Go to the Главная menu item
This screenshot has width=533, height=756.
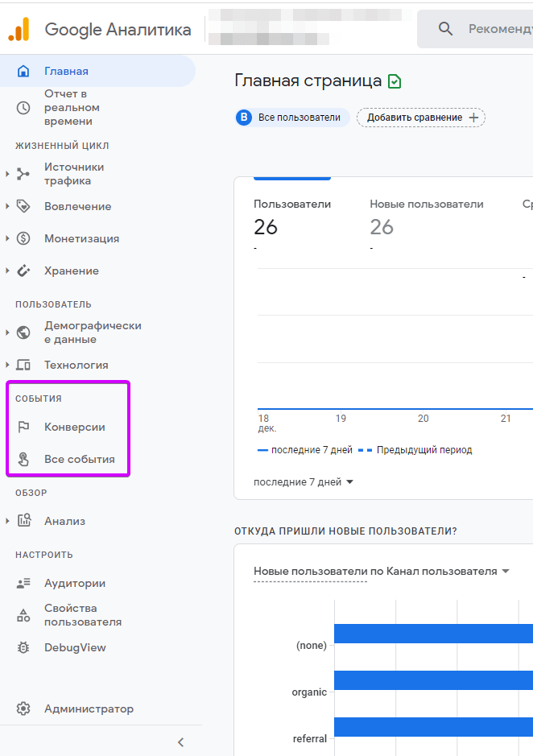[66, 71]
